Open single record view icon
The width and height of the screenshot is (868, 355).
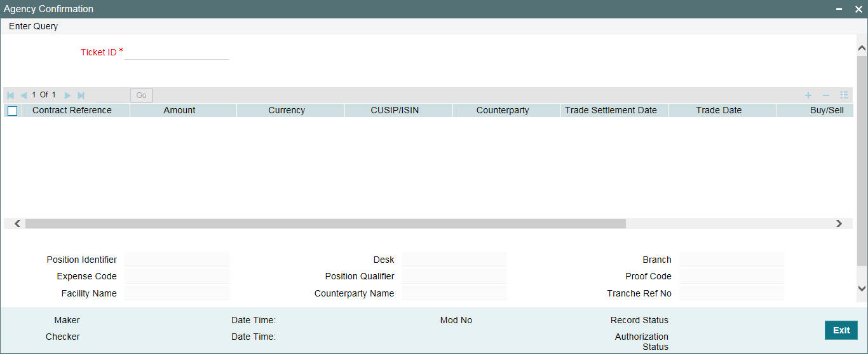(x=844, y=95)
